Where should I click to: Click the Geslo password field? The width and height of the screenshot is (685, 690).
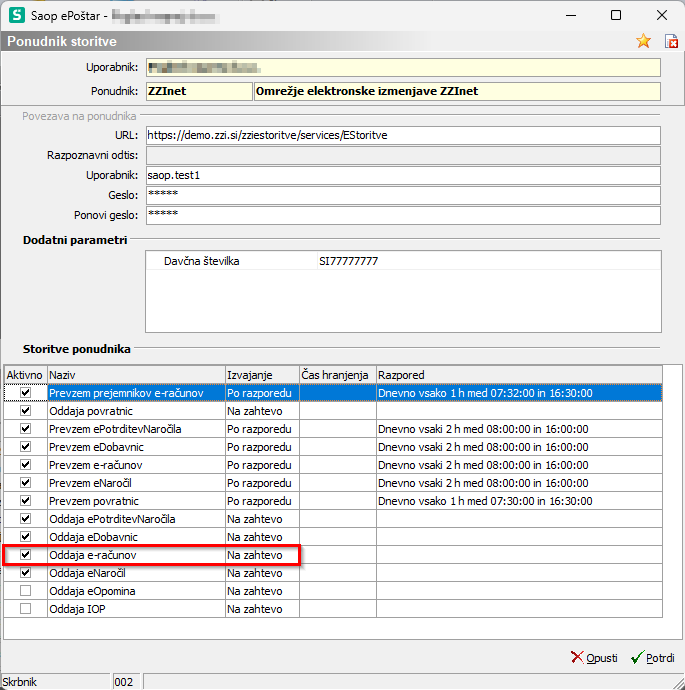pos(403,195)
